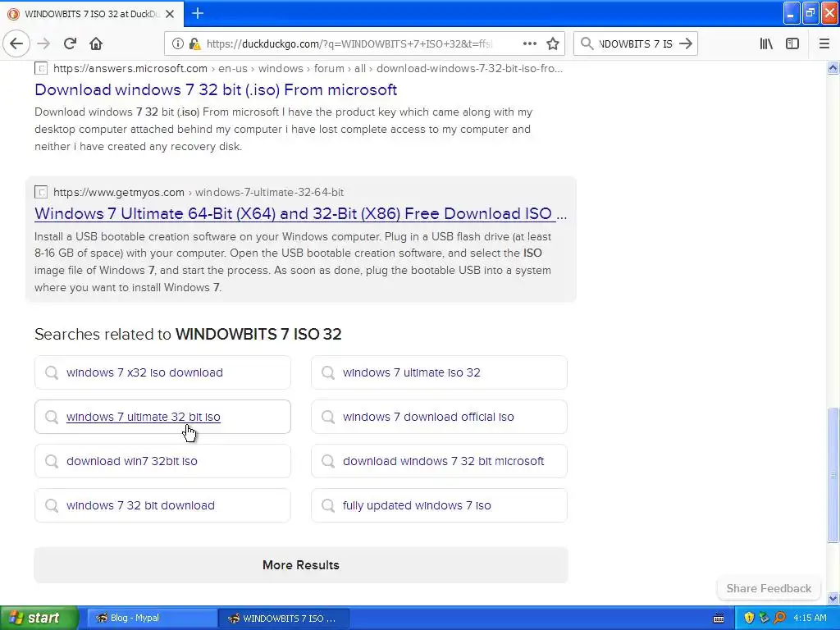Search 'windows 7 ultimate 32 bit iso'
Image resolution: width=840 pixels, height=630 pixels.
coord(163,417)
